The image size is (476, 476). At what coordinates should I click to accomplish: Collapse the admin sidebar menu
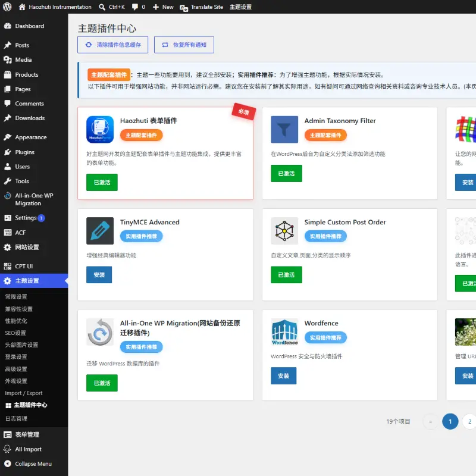(27, 464)
